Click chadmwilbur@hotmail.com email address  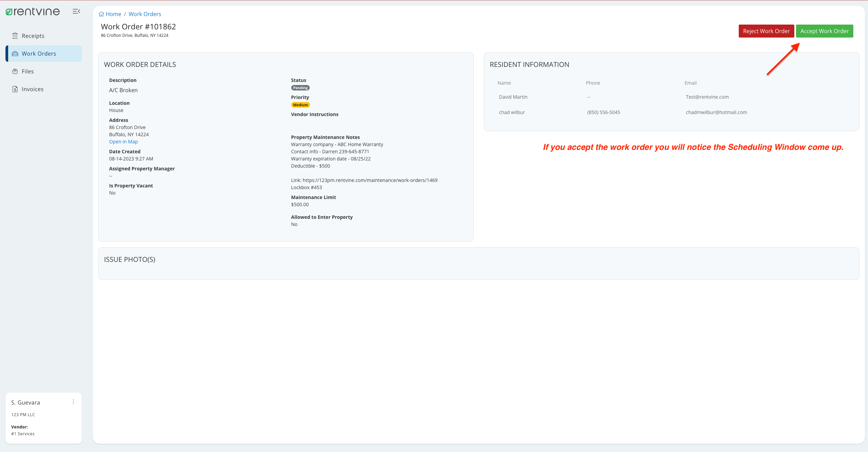[x=716, y=112]
